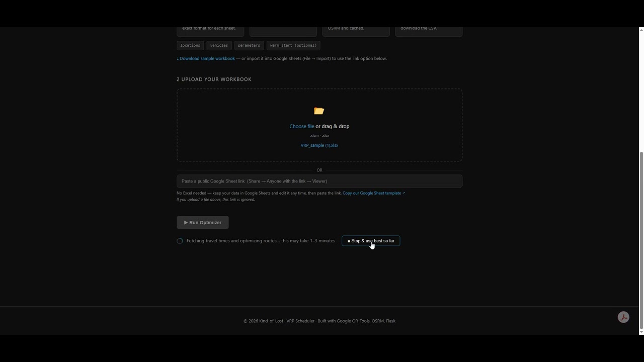Click the loading spinner icon
644x362 pixels.
coord(180,241)
